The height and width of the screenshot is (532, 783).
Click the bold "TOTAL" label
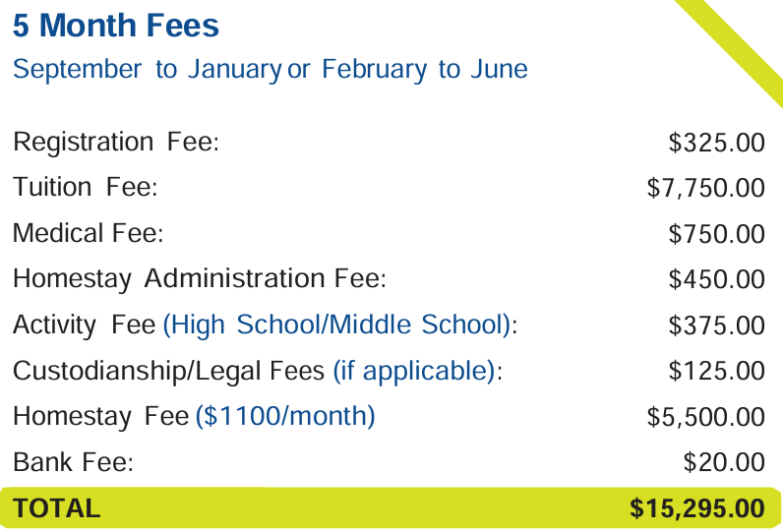[56, 508]
